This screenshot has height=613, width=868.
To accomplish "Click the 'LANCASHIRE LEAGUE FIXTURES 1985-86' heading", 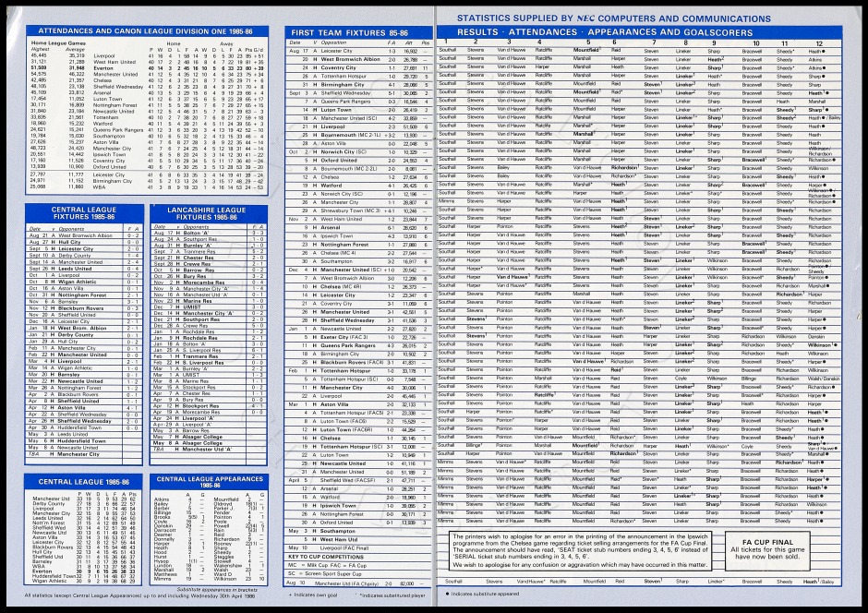I will click(207, 213).
